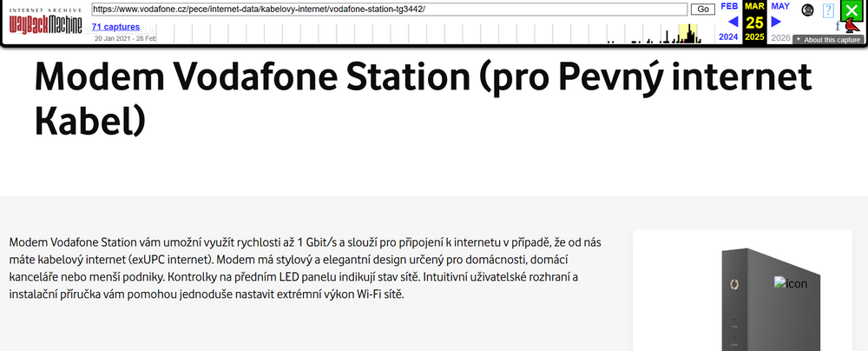Close the Wayback toolbar with green X

tap(852, 10)
